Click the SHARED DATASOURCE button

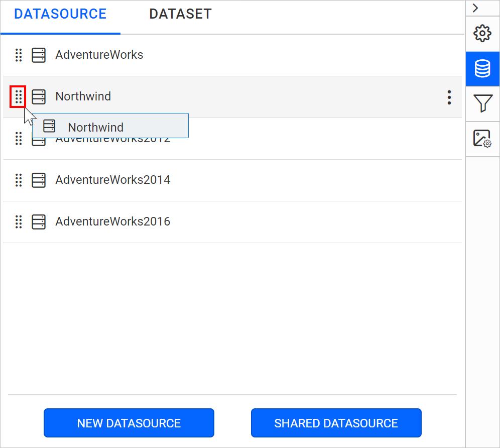(x=336, y=423)
